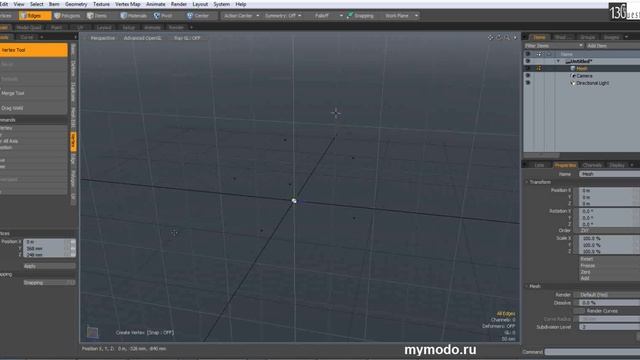The image size is (640, 360).
Task: Switch to the Channels tab
Action: tap(592, 165)
